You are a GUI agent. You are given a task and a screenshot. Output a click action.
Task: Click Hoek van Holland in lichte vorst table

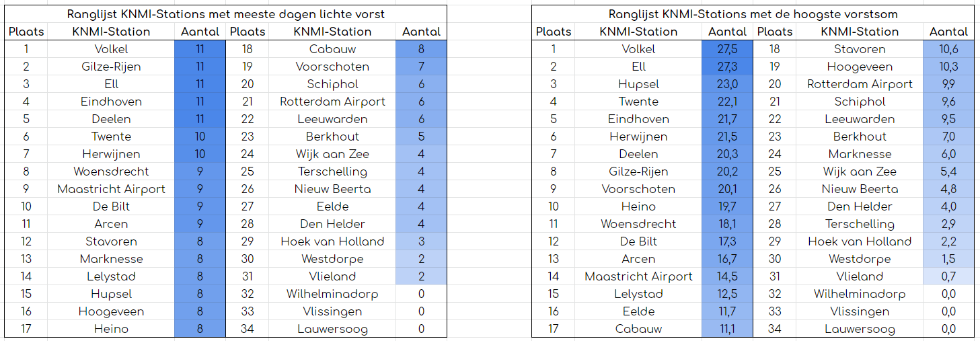click(332, 241)
